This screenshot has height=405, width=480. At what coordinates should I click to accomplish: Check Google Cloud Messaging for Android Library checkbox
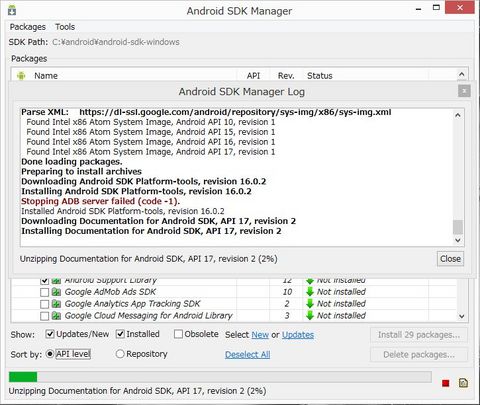[x=44, y=316]
